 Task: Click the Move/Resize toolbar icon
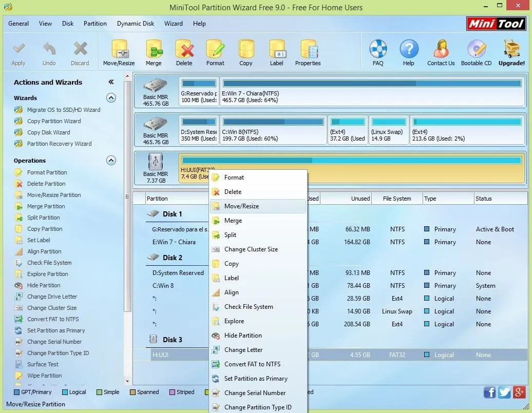coord(119,52)
